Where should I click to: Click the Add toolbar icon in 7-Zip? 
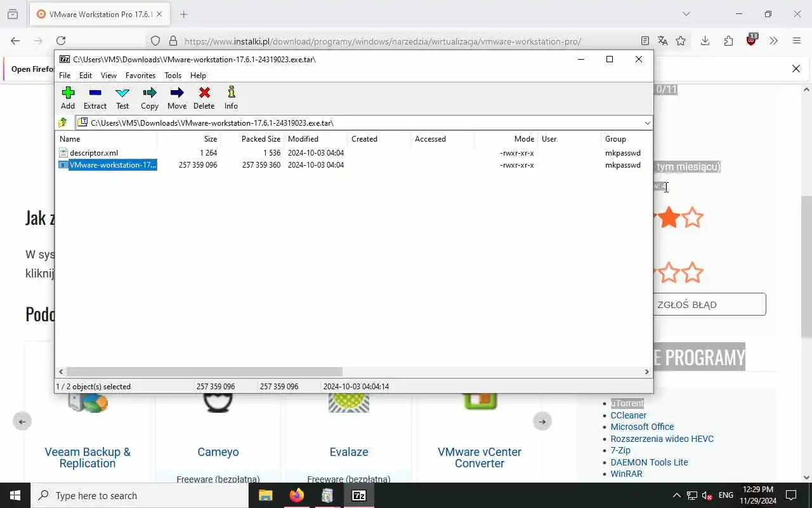click(x=68, y=98)
